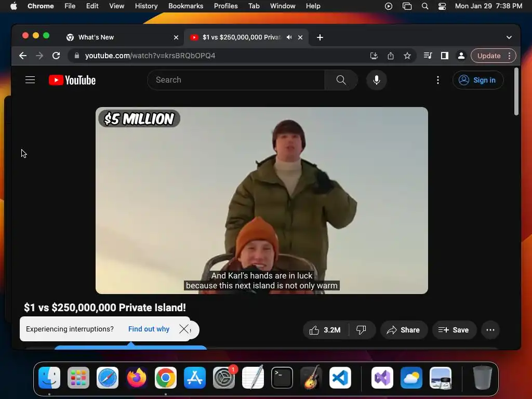
Task: Bookmark this tab with star icon
Action: pyautogui.click(x=407, y=56)
